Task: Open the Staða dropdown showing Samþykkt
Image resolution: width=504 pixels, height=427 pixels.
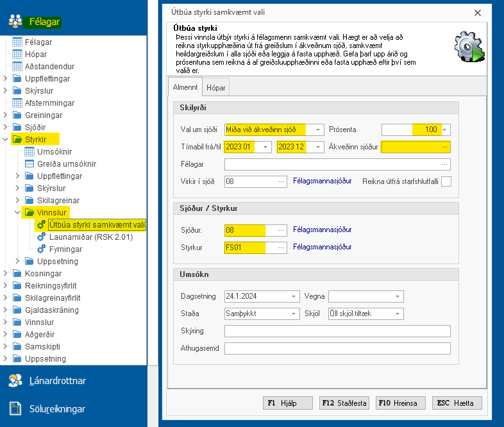Action: (x=294, y=314)
